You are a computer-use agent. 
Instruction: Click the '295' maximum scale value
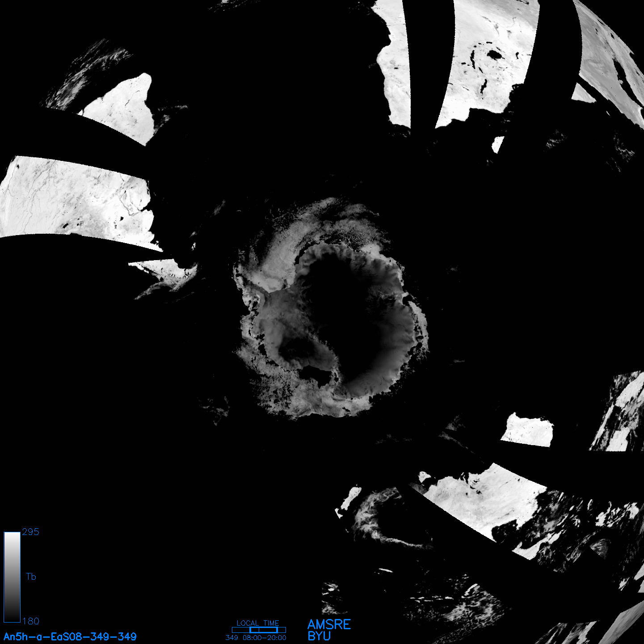click(x=30, y=532)
